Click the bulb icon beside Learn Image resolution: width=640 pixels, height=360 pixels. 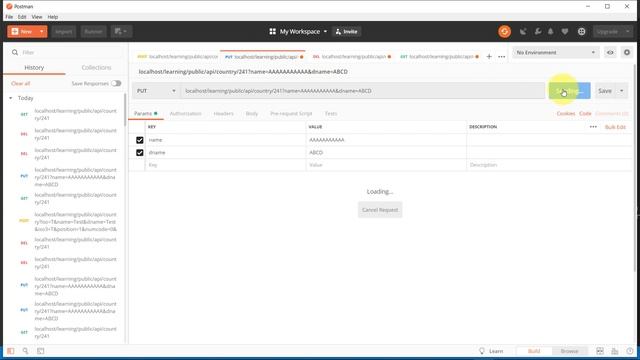[x=482, y=351]
